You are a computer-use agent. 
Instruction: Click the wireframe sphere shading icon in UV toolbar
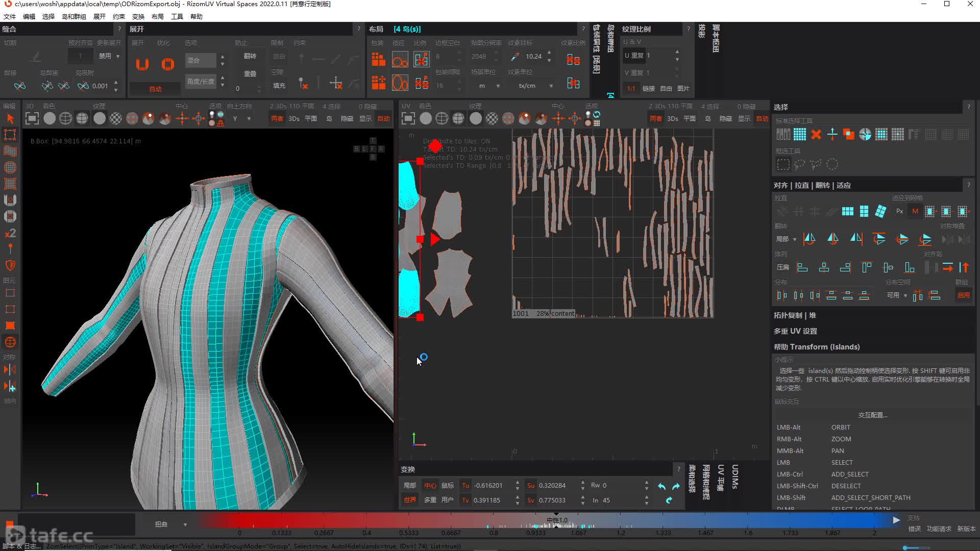pos(442,119)
